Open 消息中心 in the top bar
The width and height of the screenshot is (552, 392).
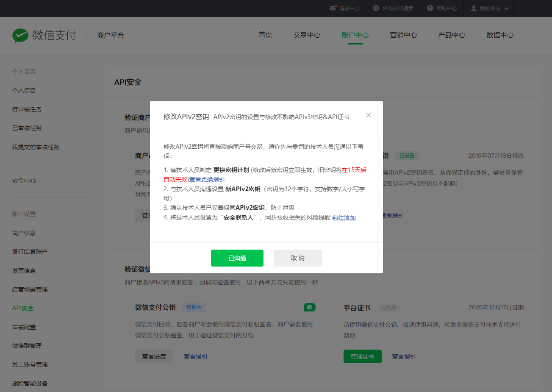[x=349, y=8]
